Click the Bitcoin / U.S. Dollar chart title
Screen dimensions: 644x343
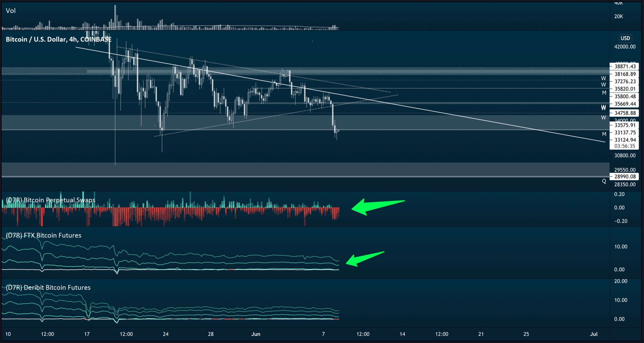pyautogui.click(x=59, y=39)
